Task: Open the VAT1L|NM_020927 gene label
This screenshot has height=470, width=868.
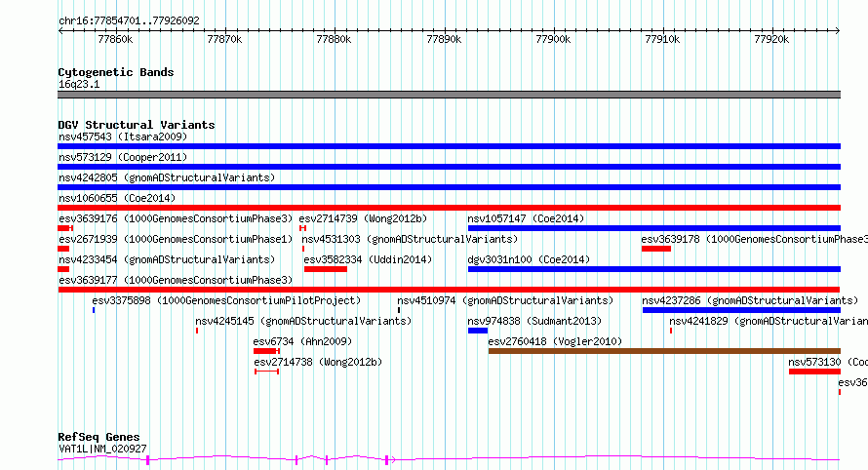Action: coord(102,449)
